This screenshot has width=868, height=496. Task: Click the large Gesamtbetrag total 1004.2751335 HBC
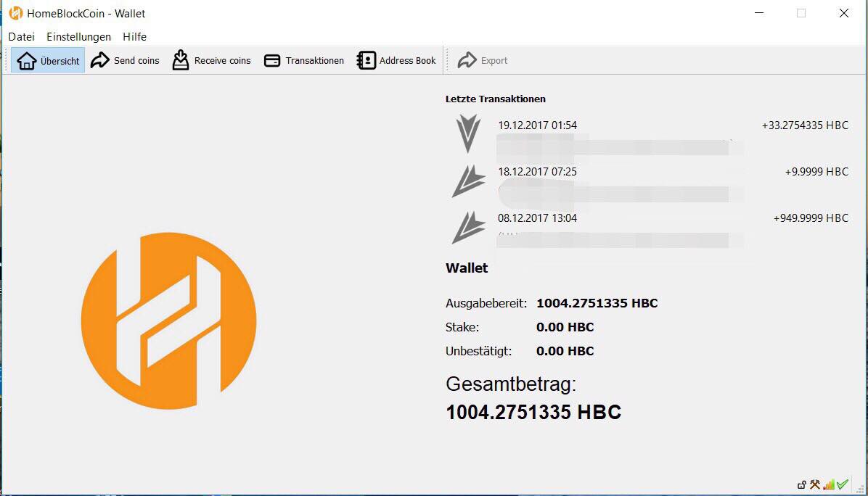coord(533,412)
